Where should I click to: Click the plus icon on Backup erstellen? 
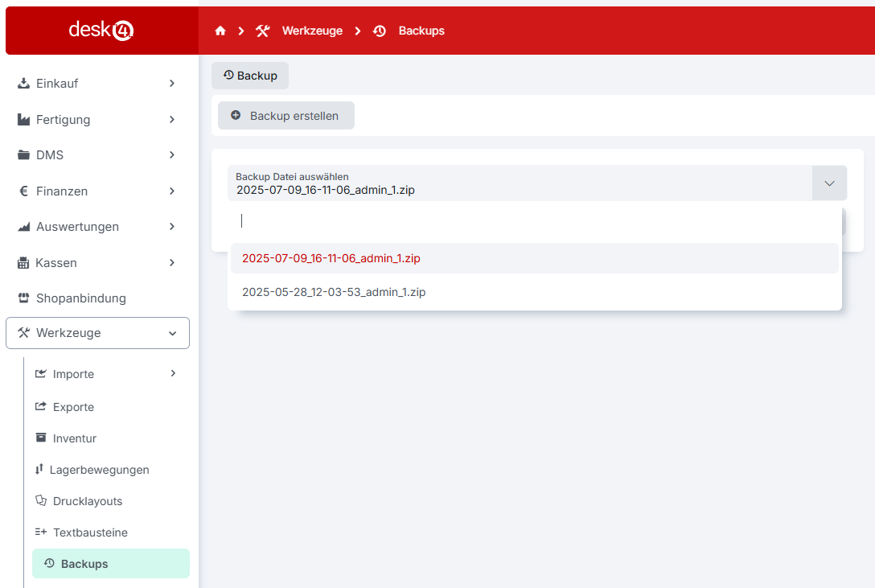[236, 115]
